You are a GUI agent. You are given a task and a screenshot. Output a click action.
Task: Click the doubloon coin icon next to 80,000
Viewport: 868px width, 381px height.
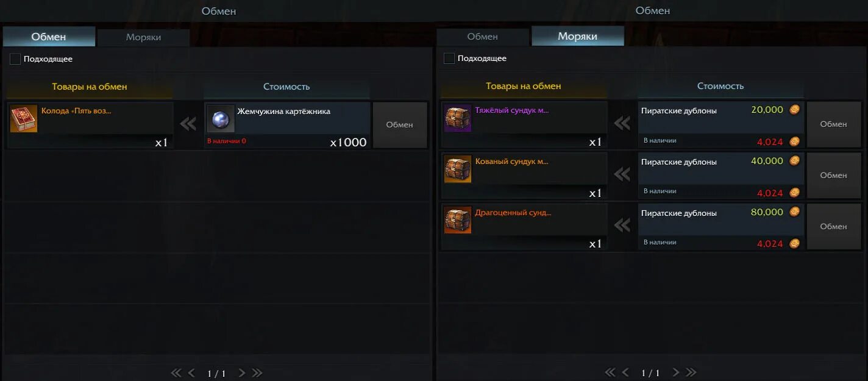[794, 212]
